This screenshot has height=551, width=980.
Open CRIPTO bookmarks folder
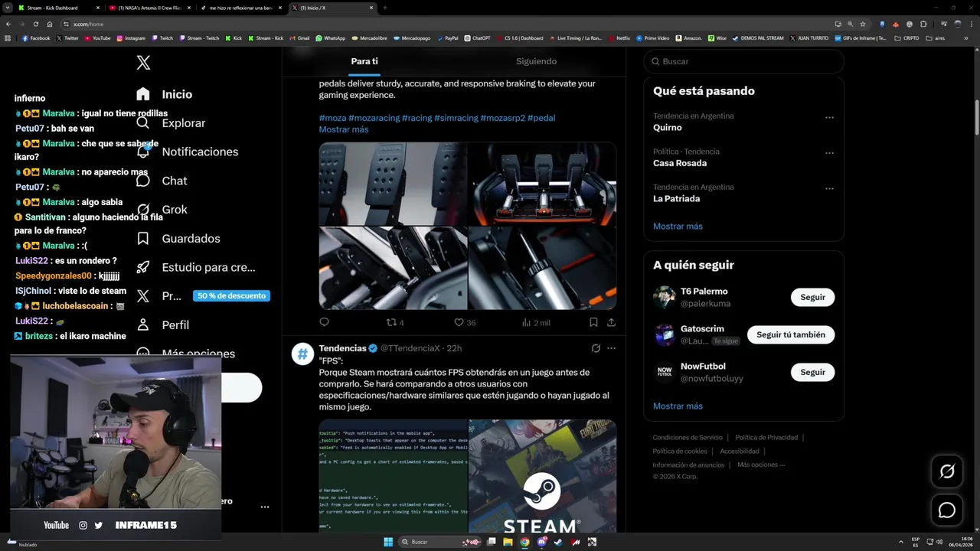(x=906, y=37)
